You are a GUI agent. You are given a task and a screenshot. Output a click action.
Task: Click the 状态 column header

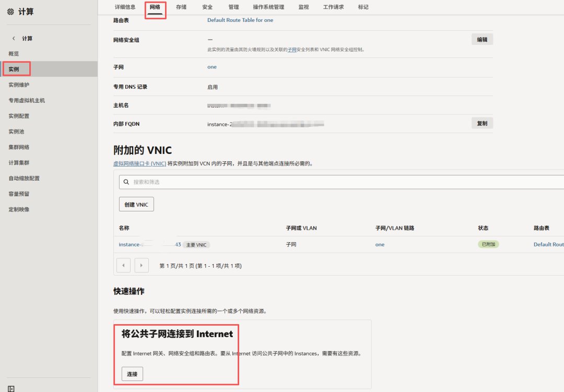coord(483,228)
